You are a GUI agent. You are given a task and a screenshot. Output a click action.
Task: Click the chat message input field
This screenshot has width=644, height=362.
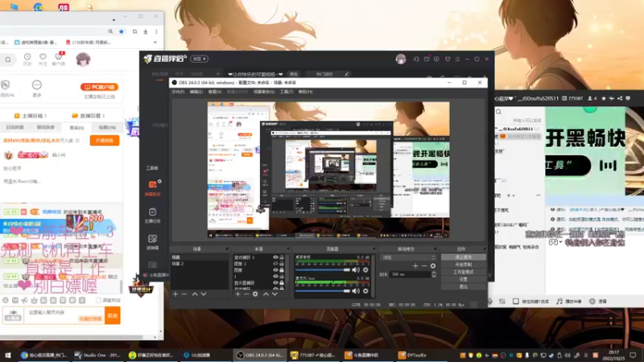pyautogui.click(x=64, y=315)
